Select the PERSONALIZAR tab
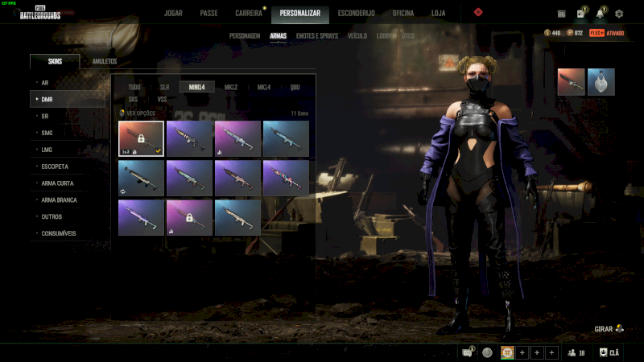Screen dimensions: 644x362 click(299, 13)
